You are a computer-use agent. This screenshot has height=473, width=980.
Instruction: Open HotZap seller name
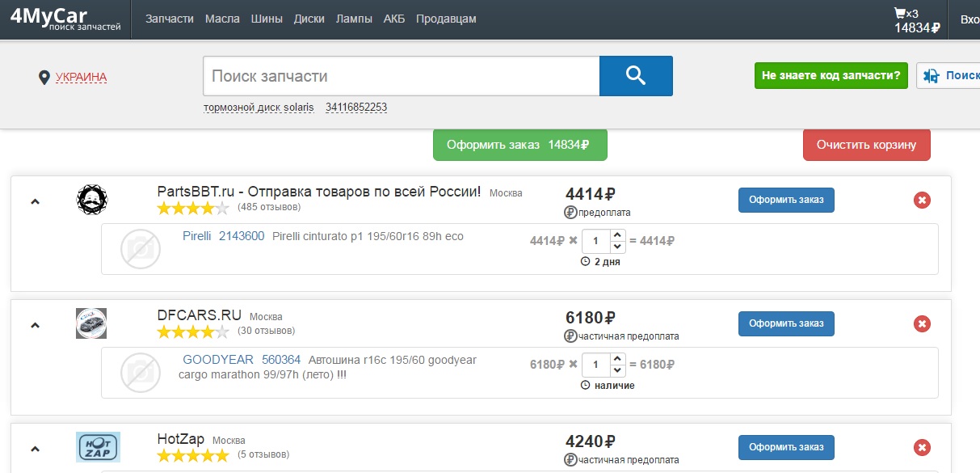click(x=181, y=439)
